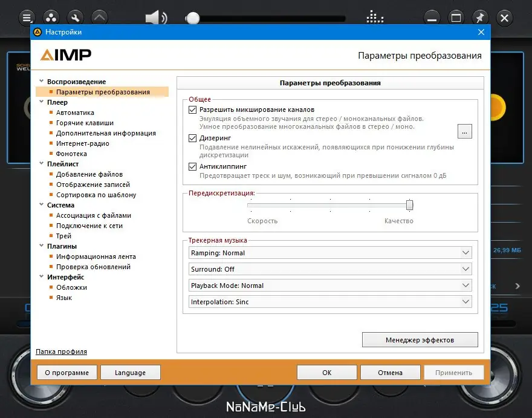This screenshot has height=418, width=532.
Task: Open Язык settings page
Action: pos(64,298)
